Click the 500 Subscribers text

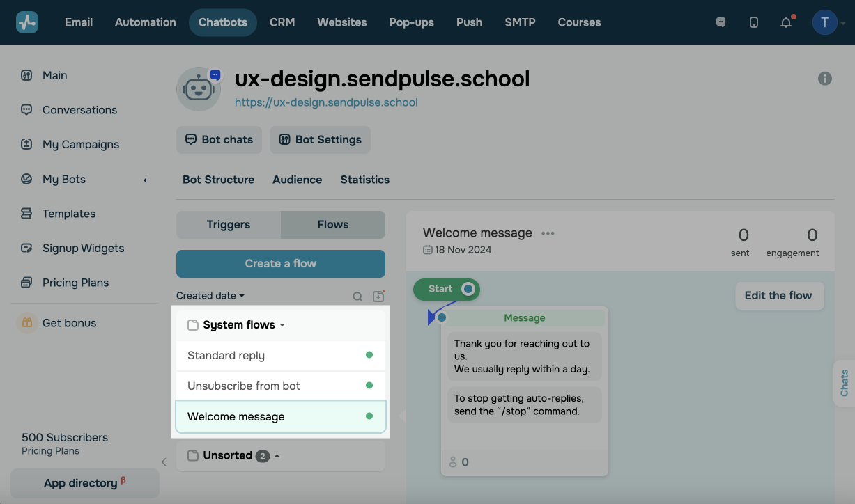65,438
